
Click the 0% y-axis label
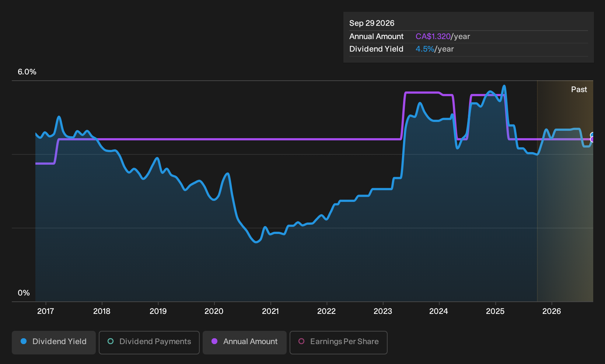pos(24,293)
